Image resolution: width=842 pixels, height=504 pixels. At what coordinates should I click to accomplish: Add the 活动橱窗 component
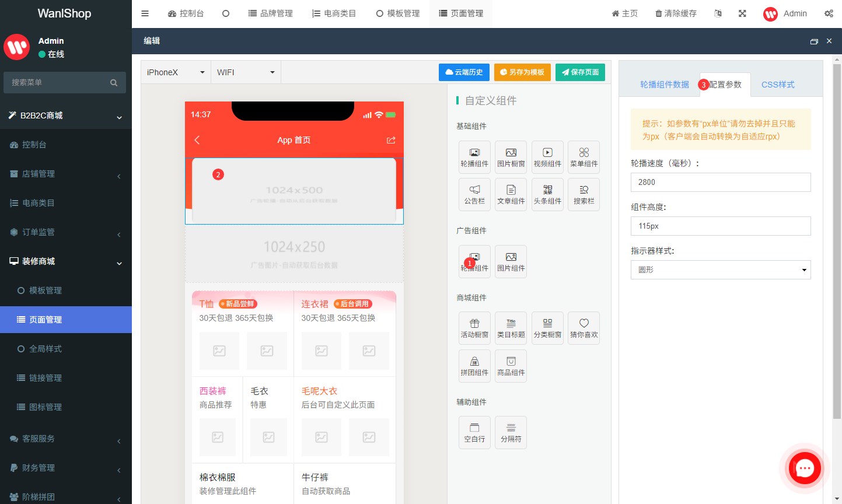[474, 328]
